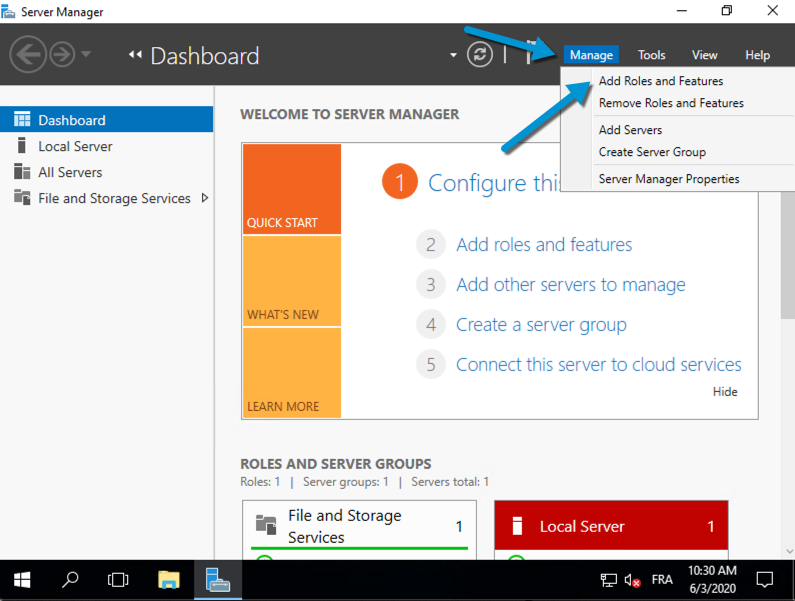The height and width of the screenshot is (601, 795).
Task: Click the step 4 number circle
Action: point(431,325)
